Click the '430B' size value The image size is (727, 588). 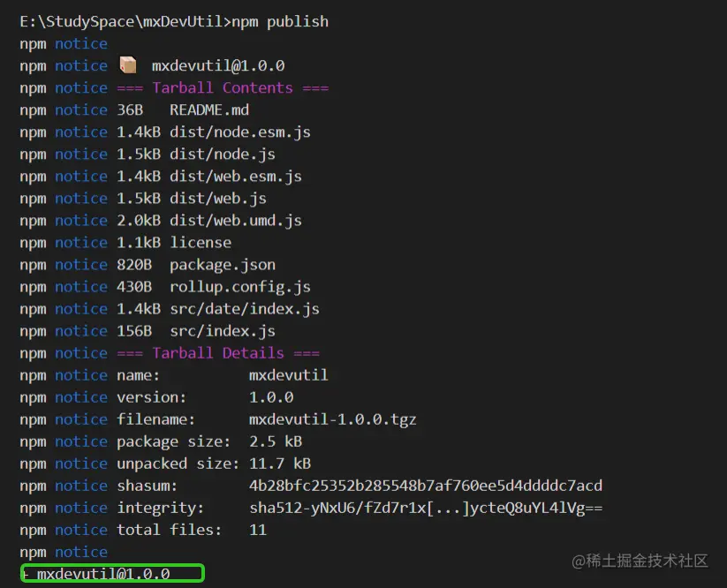134,287
